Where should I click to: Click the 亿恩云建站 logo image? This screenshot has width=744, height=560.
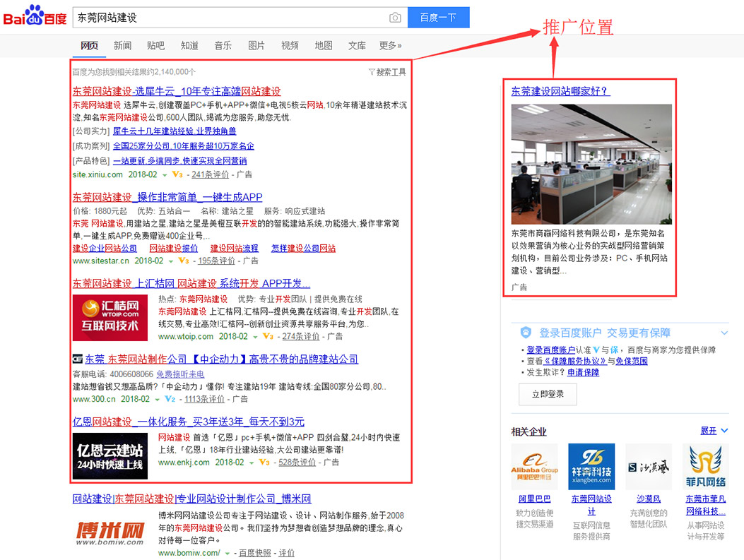click(x=110, y=455)
